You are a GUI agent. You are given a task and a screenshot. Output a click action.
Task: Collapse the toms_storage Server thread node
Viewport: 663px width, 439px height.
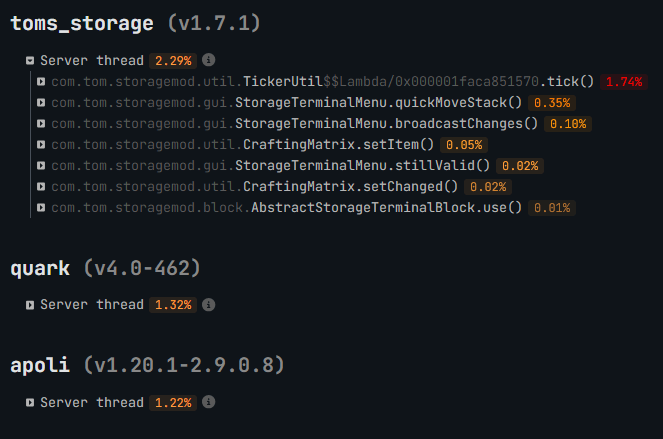click(x=31, y=60)
